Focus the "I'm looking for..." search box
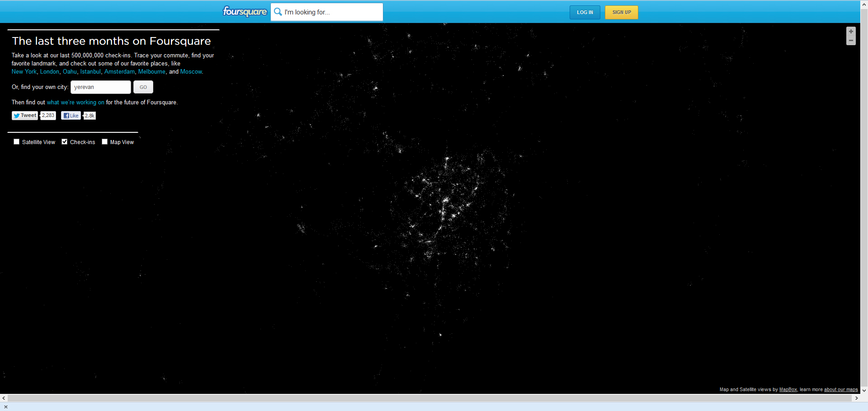This screenshot has width=868, height=411. coord(327,12)
